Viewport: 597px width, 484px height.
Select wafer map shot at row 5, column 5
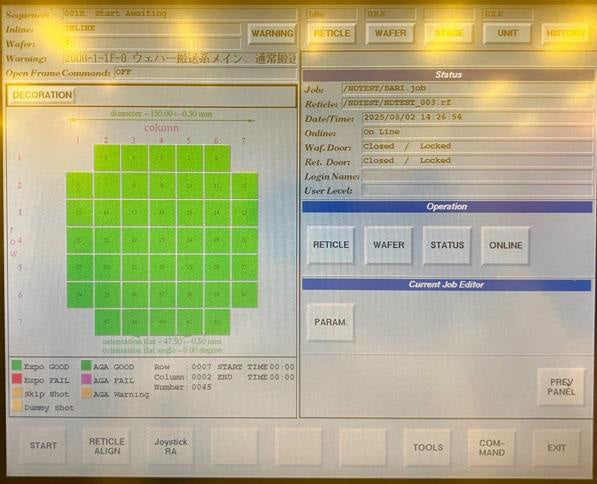190,268
